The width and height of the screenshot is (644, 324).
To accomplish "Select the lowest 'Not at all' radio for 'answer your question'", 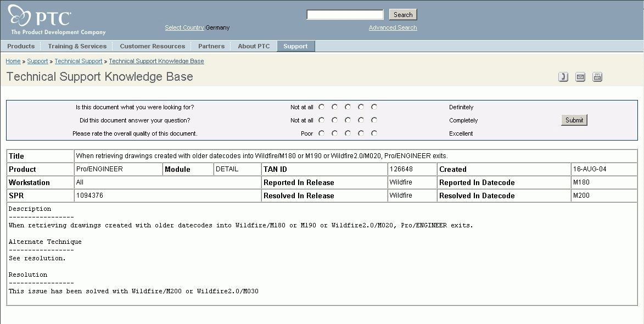I will click(322, 120).
